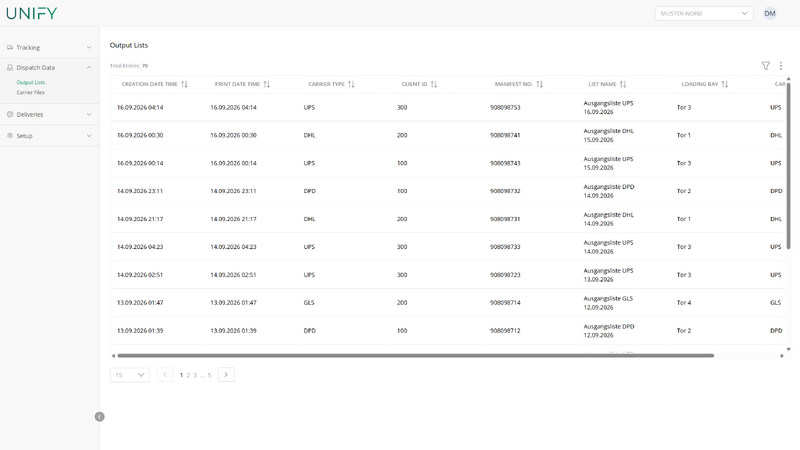Open the three-dot table options menu
This screenshot has height=450, width=800.
(781, 66)
